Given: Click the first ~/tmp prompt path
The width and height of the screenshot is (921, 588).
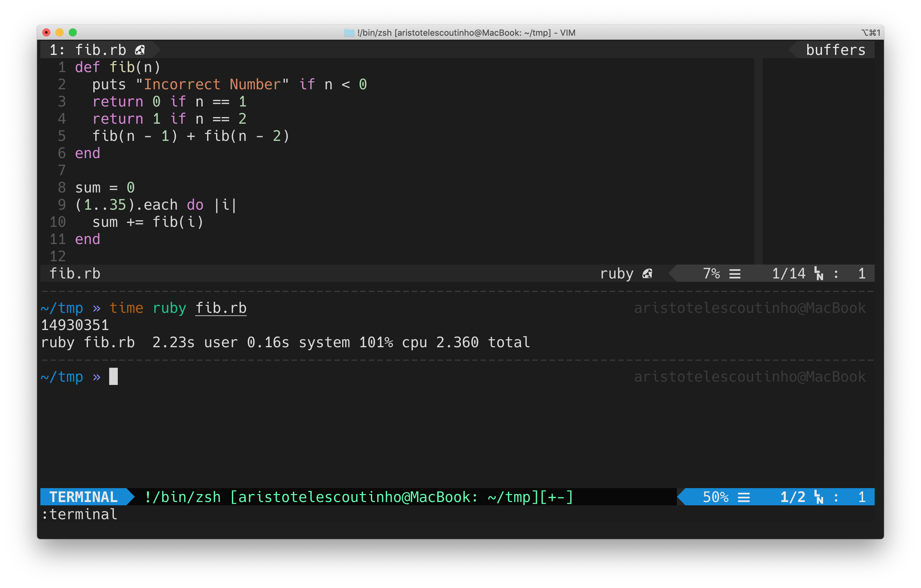Looking at the screenshot, I should (62, 308).
